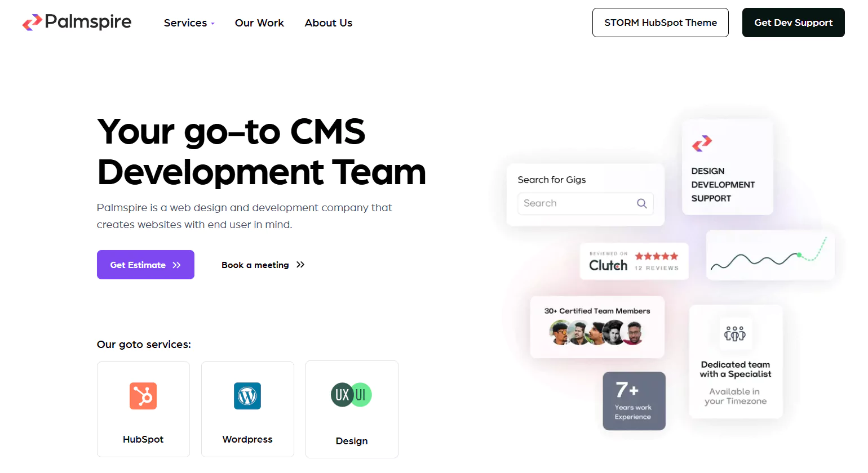Image resolution: width=868 pixels, height=473 pixels.
Task: Click the double chevron on Get Estimate
Action: pos(176,265)
